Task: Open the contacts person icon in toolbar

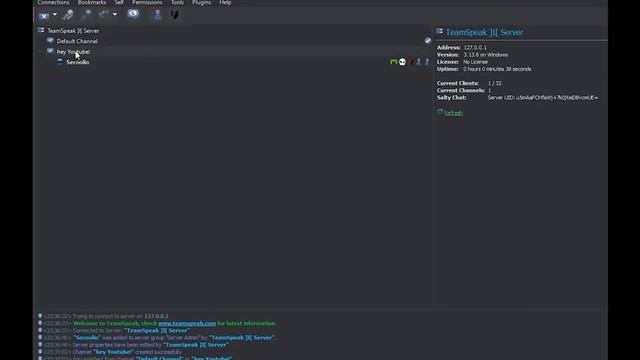Action: [x=157, y=15]
